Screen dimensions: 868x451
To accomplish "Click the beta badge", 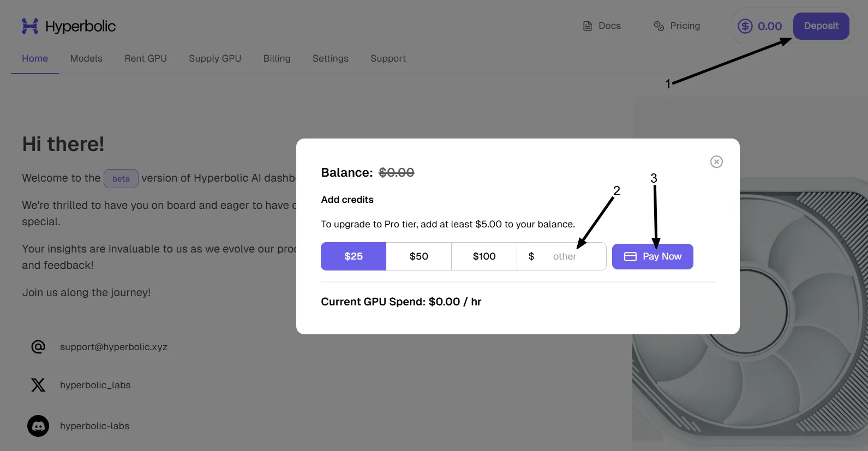I will [x=121, y=179].
